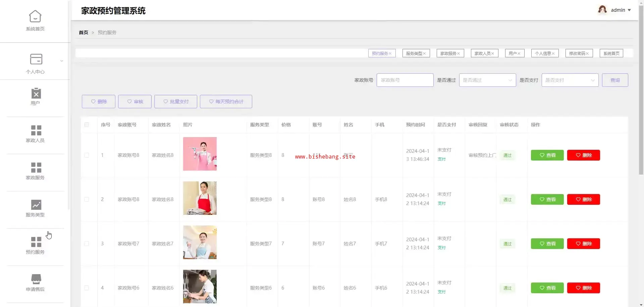This screenshot has height=307, width=644.
Task: Open the 用户 clipboard icon
Action: click(36, 93)
